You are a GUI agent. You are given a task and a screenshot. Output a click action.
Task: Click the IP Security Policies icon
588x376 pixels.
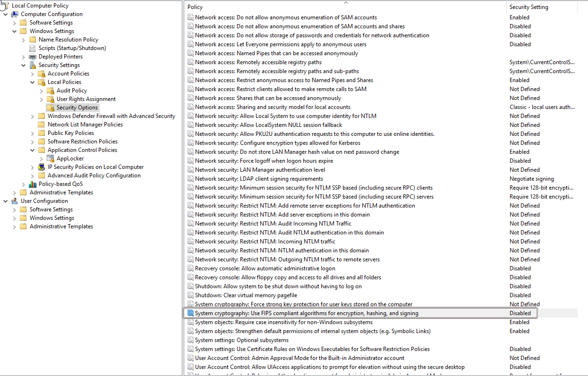coord(42,167)
